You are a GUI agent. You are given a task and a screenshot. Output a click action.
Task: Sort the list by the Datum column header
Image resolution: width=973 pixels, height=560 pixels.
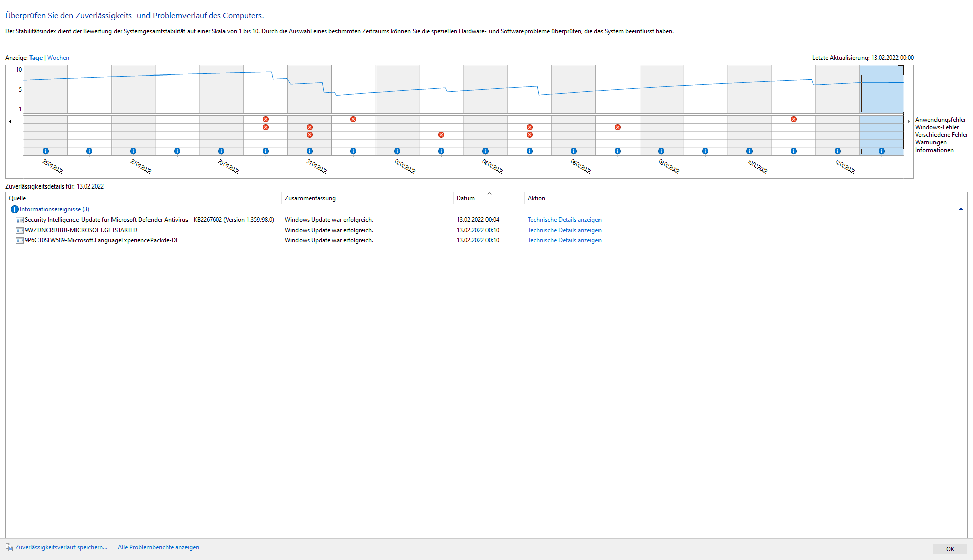click(x=466, y=198)
